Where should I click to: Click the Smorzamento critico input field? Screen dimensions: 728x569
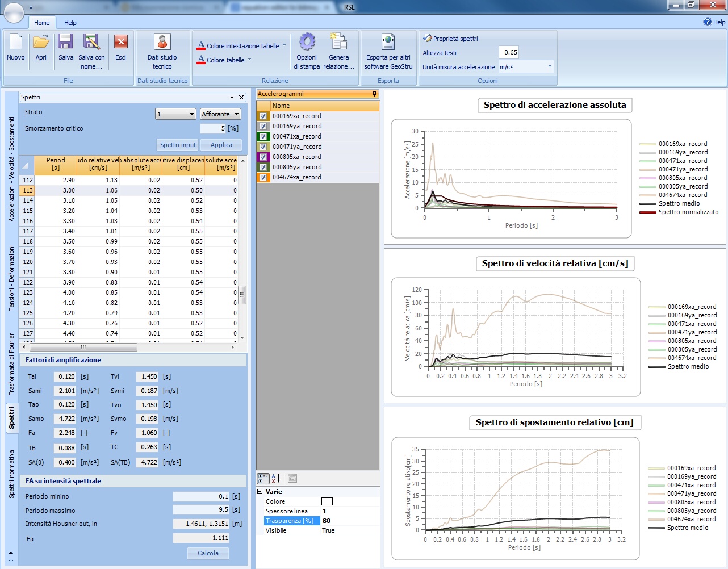[x=213, y=128]
